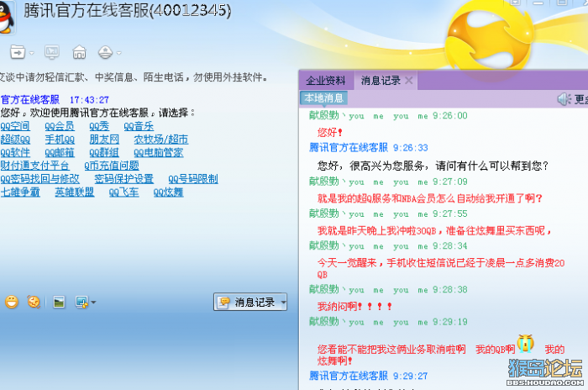Open the 朋友网 link
Viewport: 588px width, 390px height.
104,140
